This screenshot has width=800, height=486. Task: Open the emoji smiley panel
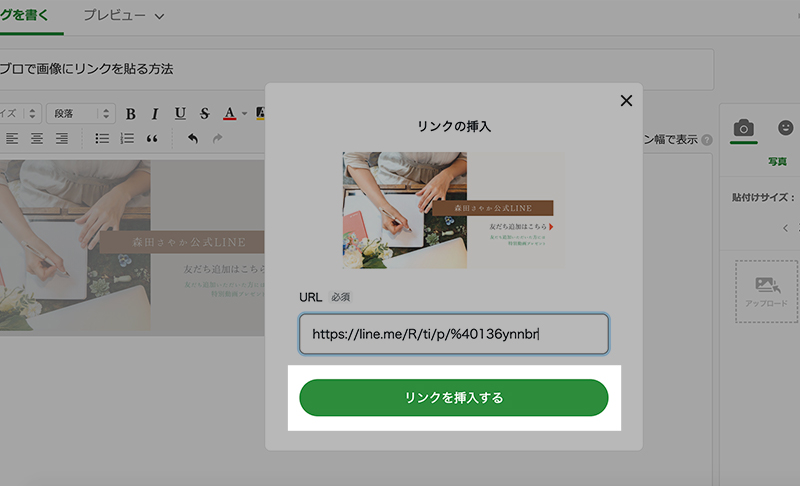tap(785, 127)
